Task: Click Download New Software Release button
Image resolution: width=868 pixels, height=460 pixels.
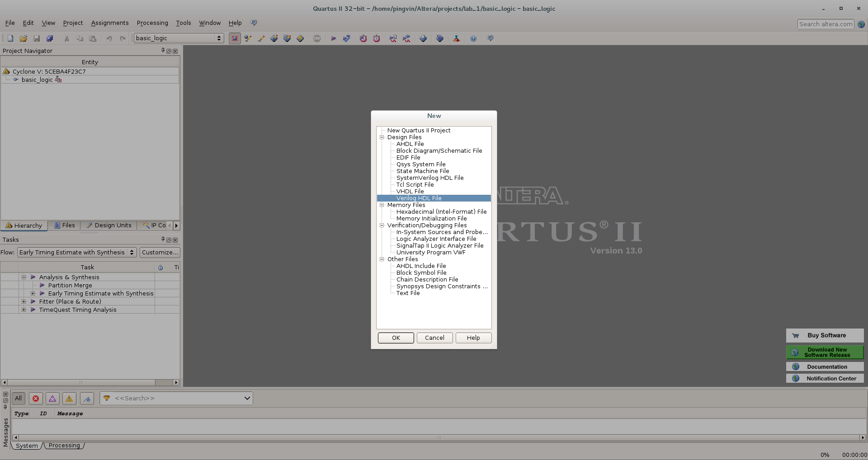Action: (x=825, y=352)
